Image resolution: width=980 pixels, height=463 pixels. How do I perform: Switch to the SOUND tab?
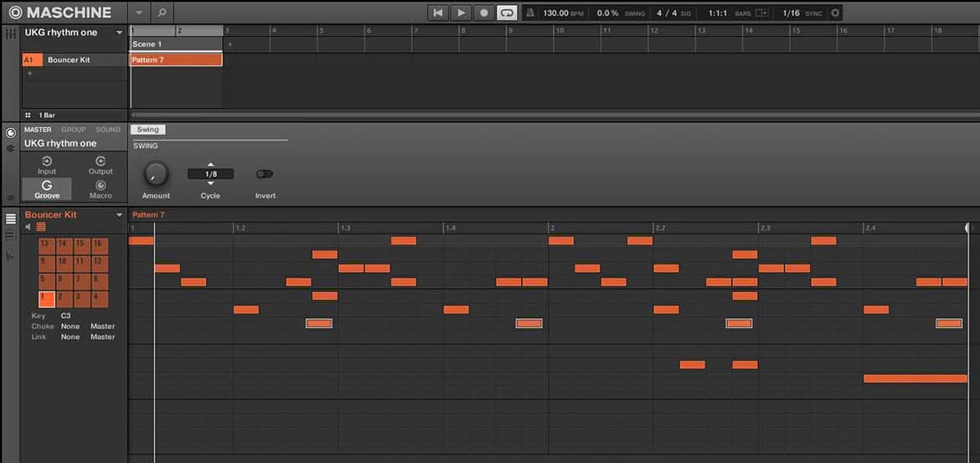pyautogui.click(x=107, y=130)
